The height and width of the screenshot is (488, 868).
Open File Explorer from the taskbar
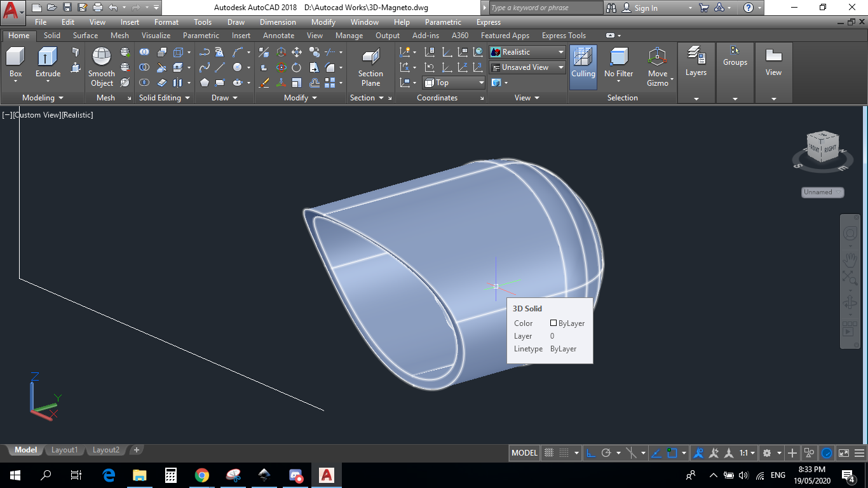(x=140, y=475)
